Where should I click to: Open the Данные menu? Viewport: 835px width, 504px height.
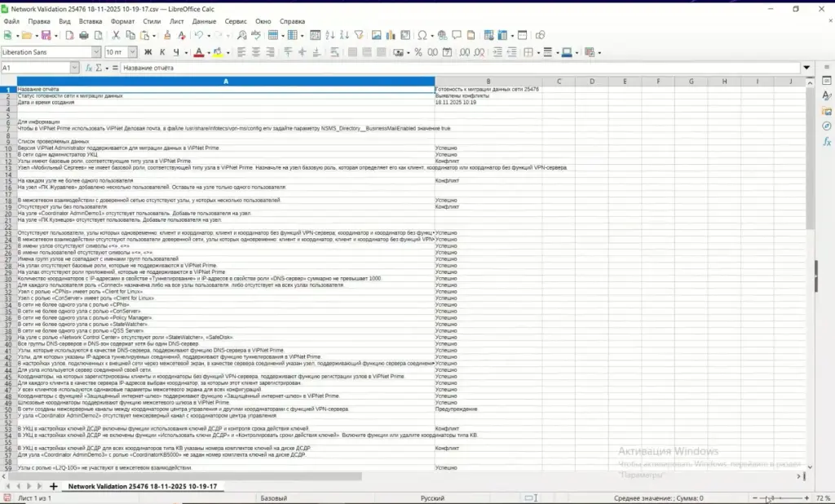(x=204, y=21)
